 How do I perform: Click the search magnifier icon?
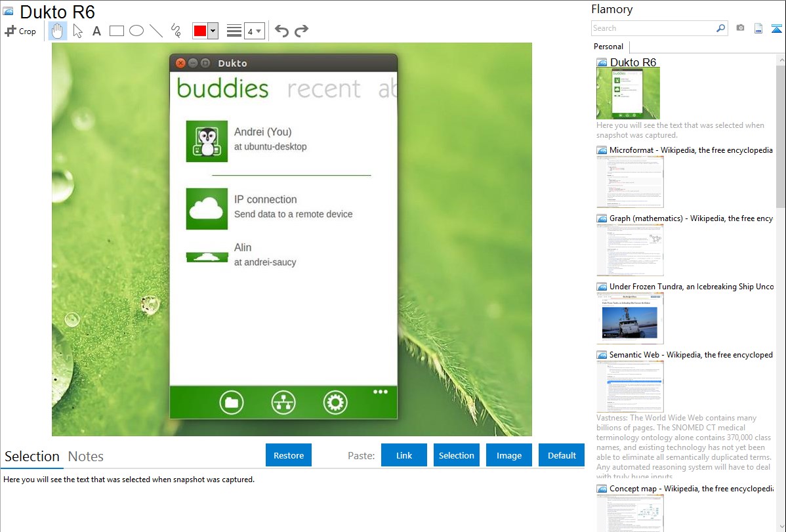[721, 28]
